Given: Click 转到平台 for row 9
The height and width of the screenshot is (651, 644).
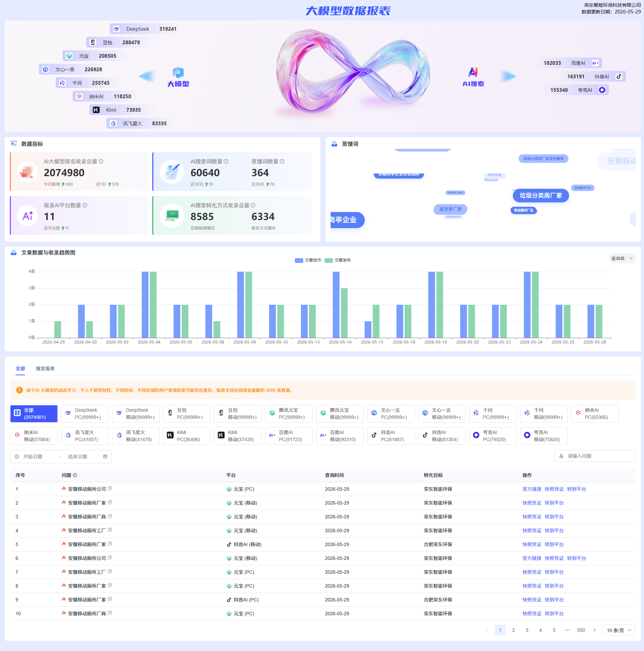Looking at the screenshot, I should coord(554,600).
